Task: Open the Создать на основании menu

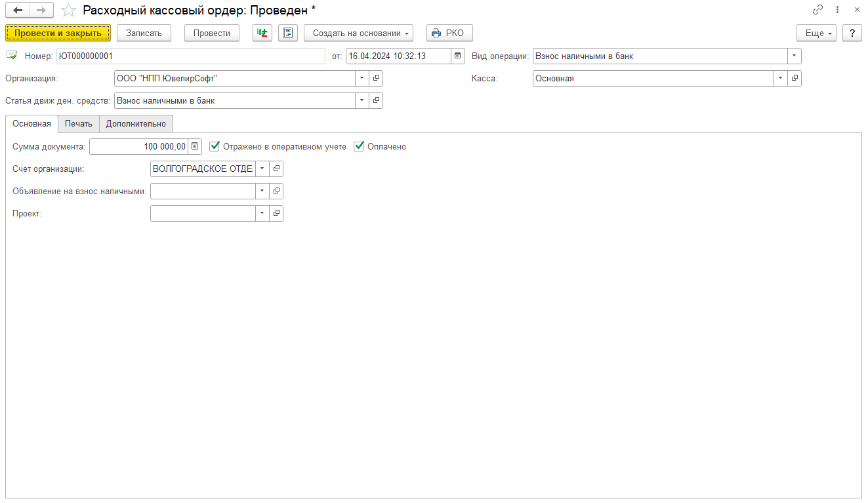Action: (x=358, y=33)
